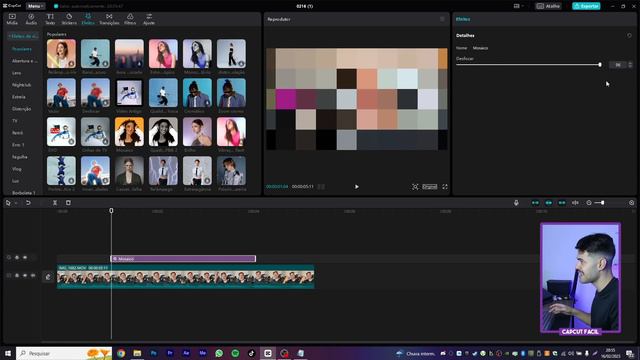
Task: Click the preview zoom-to-fit scan icon
Action: tap(415, 187)
